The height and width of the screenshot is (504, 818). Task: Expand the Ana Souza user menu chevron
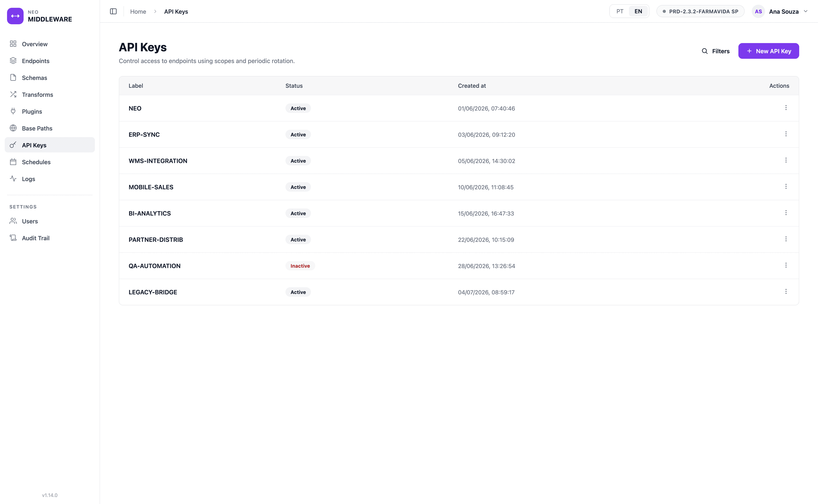[x=806, y=11]
